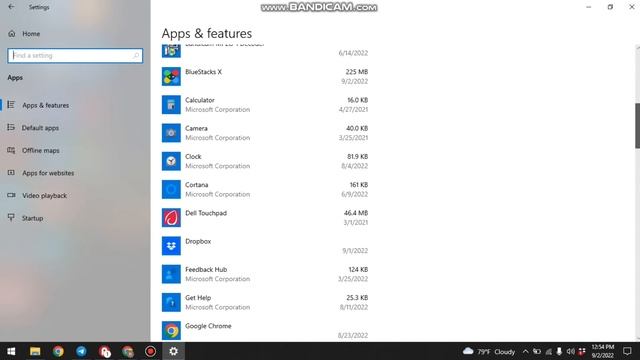Go back with the Settings back arrow
The height and width of the screenshot is (360, 640).
(x=11, y=7)
